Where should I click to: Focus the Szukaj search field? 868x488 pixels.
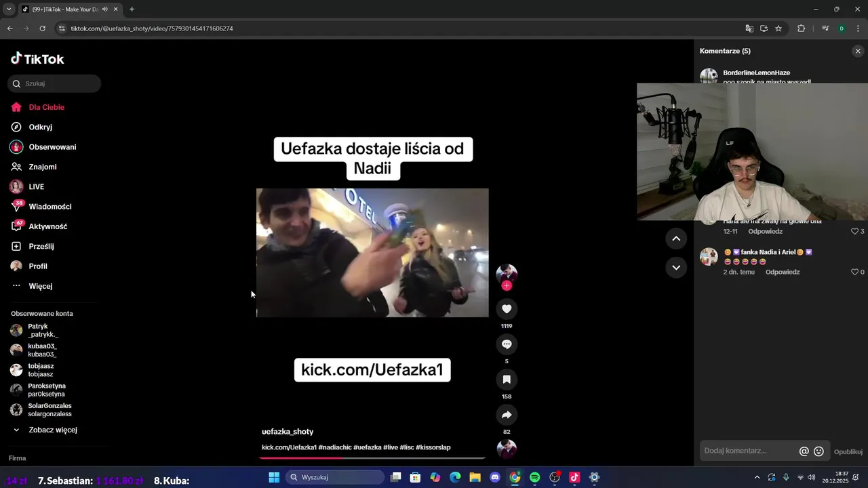[54, 83]
